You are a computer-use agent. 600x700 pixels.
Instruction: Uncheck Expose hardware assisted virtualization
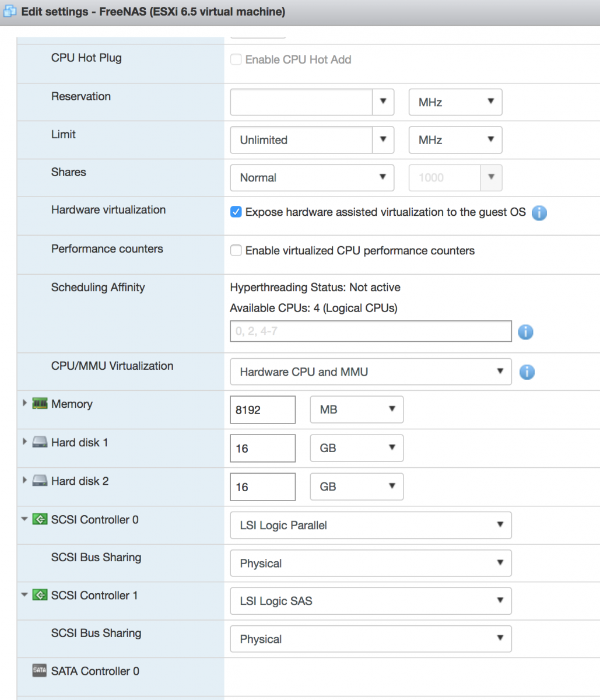tap(236, 212)
